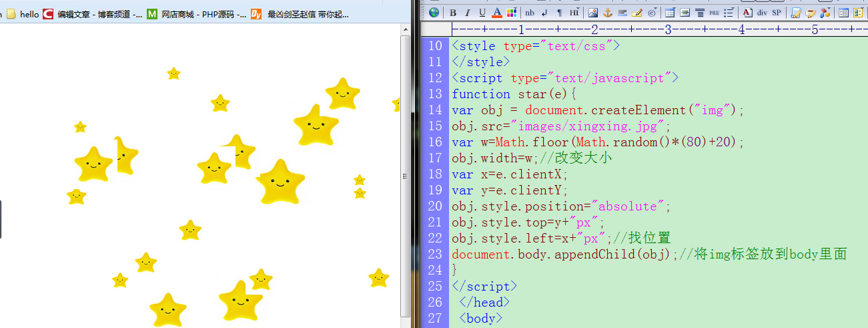Viewport: 868px width, 328px height.
Task: Insert anchor link using anchor icon
Action: click(x=607, y=12)
